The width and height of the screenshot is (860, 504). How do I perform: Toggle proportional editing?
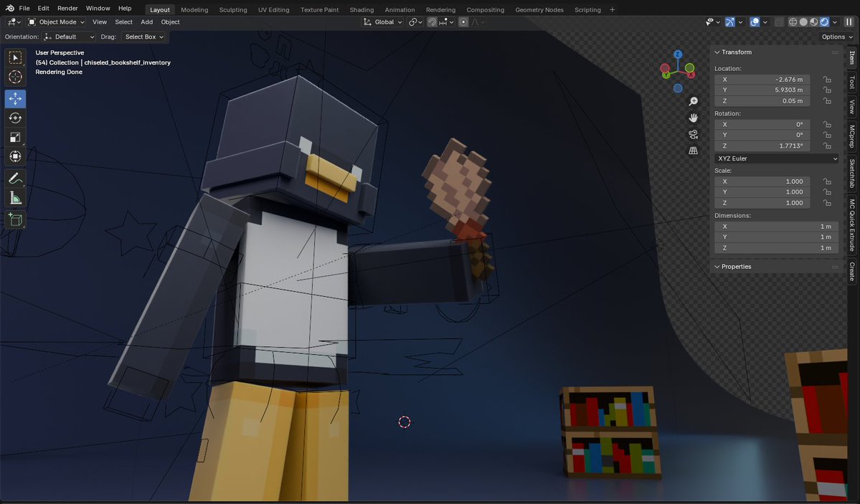(x=463, y=22)
